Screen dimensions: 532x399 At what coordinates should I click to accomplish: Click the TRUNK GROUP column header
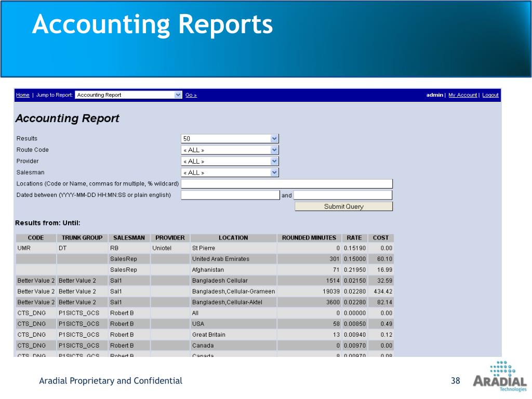click(82, 238)
